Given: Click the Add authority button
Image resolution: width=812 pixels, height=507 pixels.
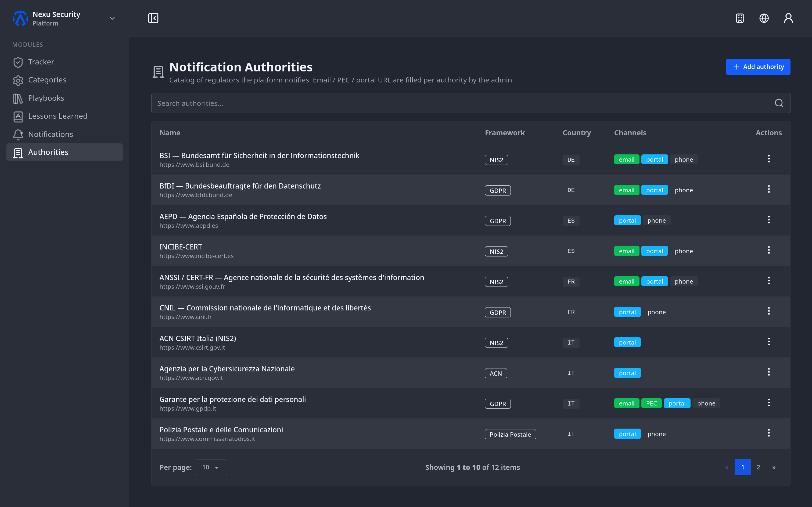Looking at the screenshot, I should click(x=758, y=67).
